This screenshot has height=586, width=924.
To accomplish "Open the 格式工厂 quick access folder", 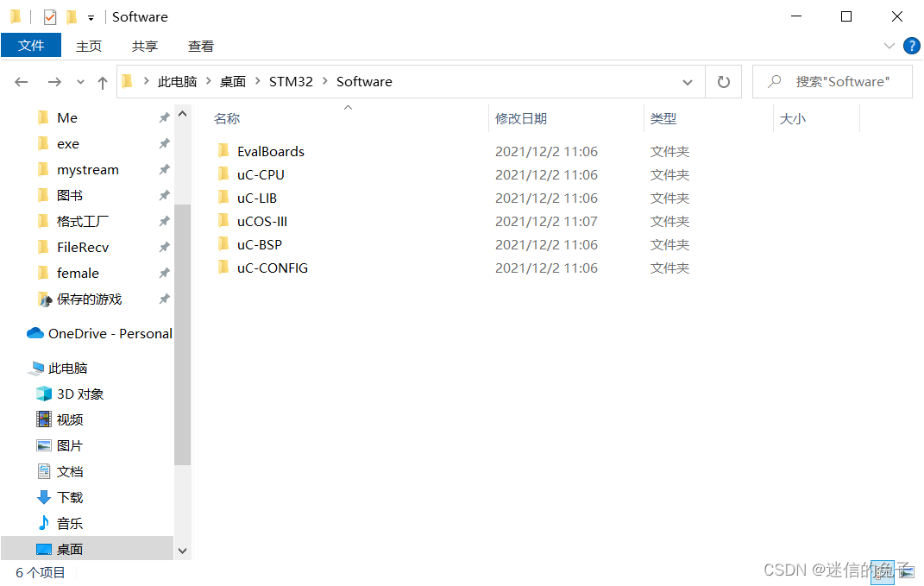I will click(83, 222).
